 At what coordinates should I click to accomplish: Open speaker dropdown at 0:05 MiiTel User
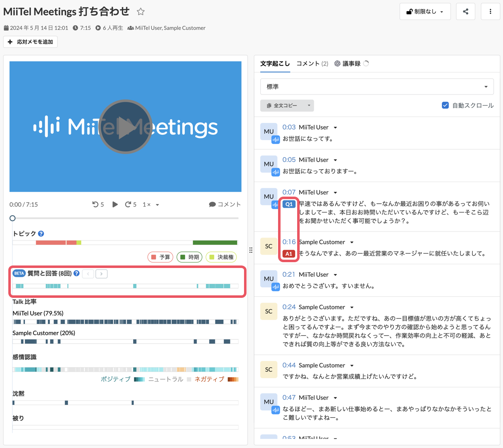(x=335, y=160)
